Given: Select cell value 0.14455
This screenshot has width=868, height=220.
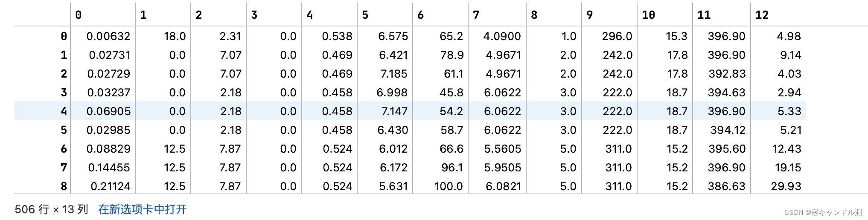Looking at the screenshot, I should pos(109,168).
